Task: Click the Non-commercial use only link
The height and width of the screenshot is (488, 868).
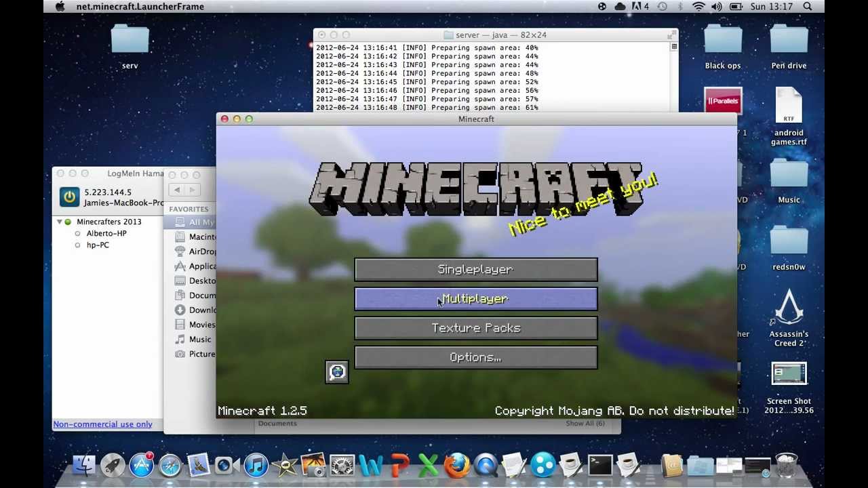Action: 102,424
